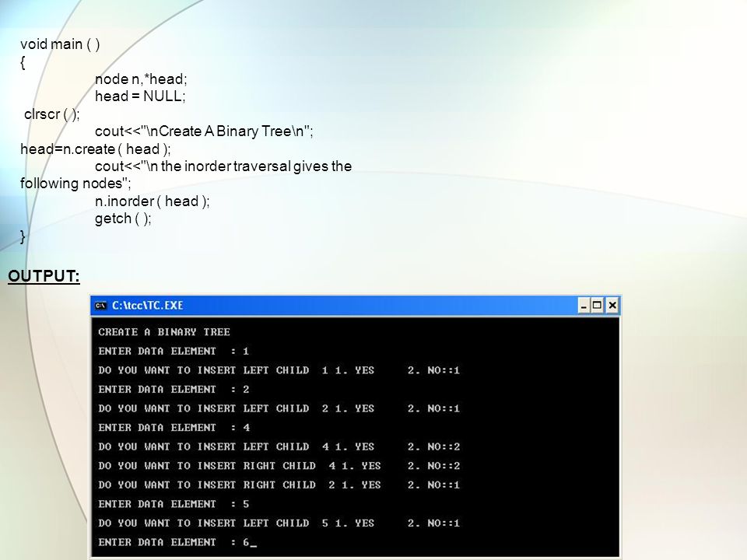
Task: Click 'CREATE A BINARY TREE' console line
Action: (164, 332)
